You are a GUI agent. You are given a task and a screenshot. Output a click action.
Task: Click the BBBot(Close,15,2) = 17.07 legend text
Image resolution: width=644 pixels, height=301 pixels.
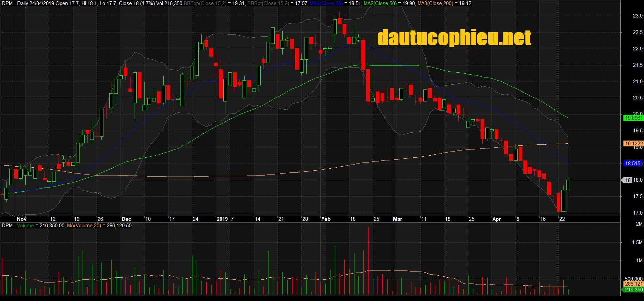(x=277, y=3)
